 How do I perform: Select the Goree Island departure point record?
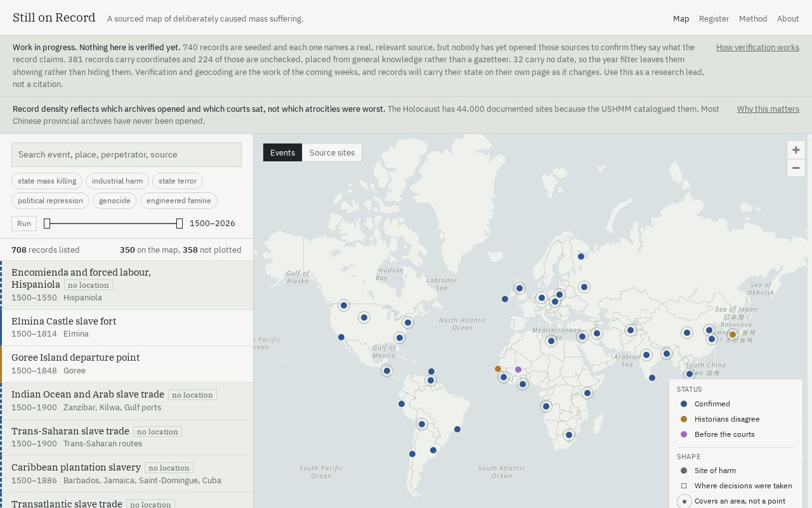point(126,364)
